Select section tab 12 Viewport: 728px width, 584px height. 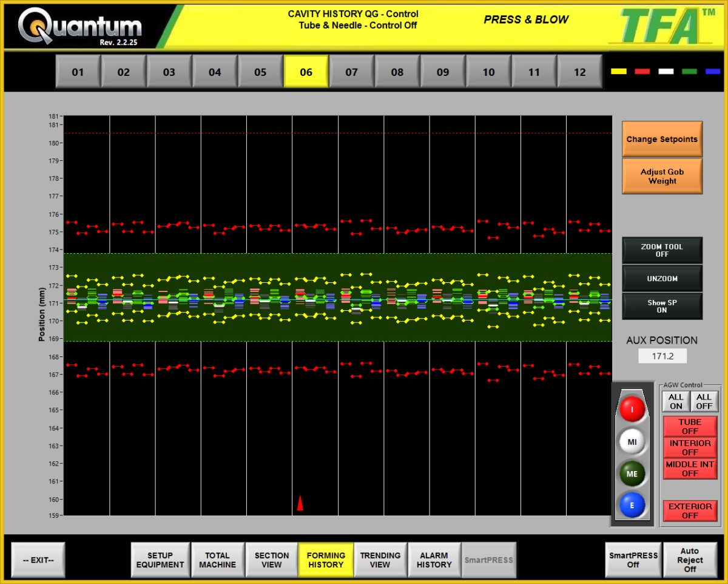pos(580,72)
